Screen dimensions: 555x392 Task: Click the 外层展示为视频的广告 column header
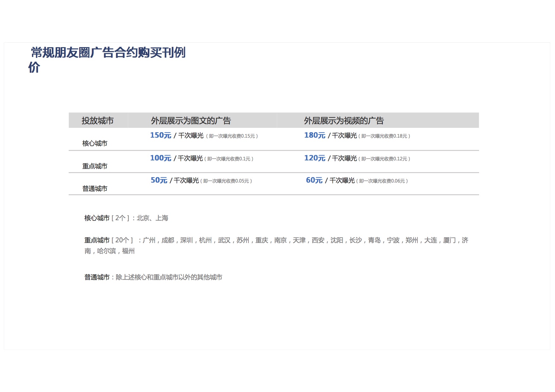344,121
